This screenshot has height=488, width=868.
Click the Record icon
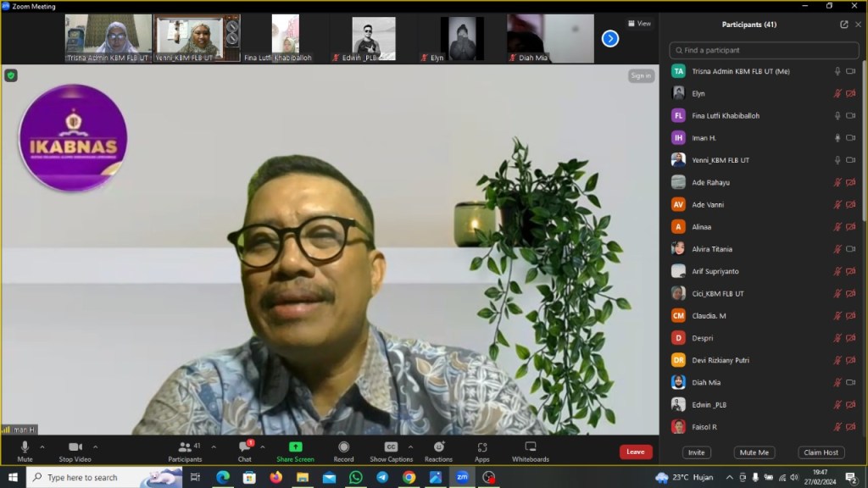(343, 447)
